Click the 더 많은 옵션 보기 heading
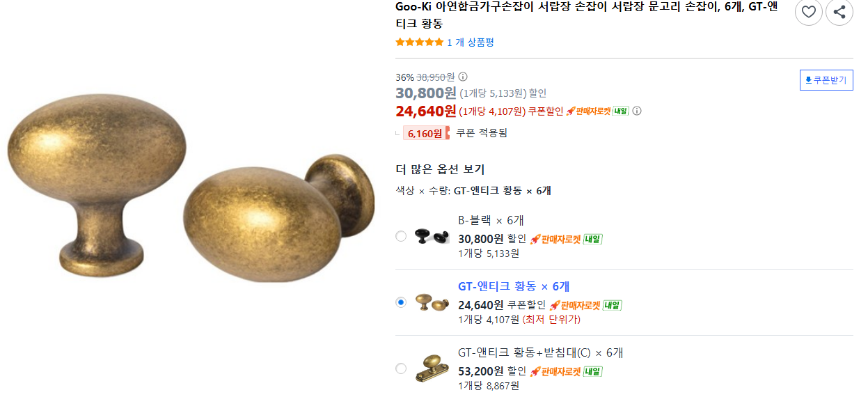This screenshot has height=397, width=868. tap(440, 169)
